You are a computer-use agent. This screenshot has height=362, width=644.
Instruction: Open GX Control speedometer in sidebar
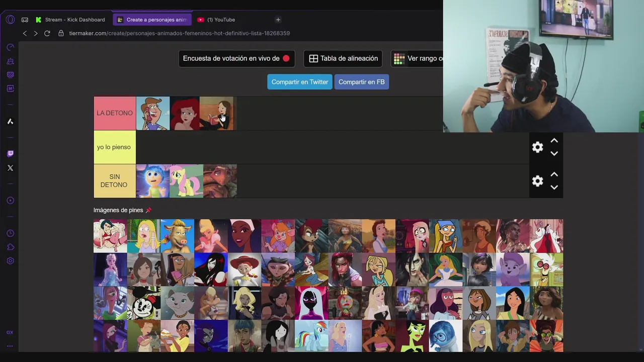tap(10, 47)
